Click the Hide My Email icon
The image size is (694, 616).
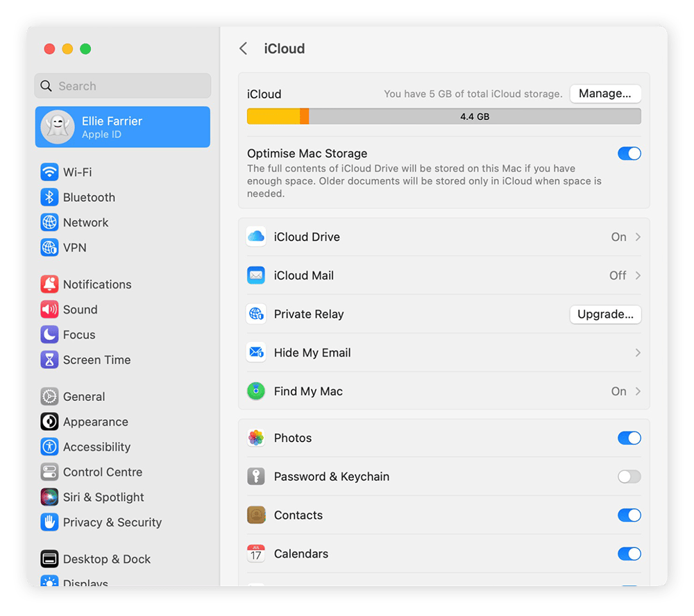[x=256, y=352]
